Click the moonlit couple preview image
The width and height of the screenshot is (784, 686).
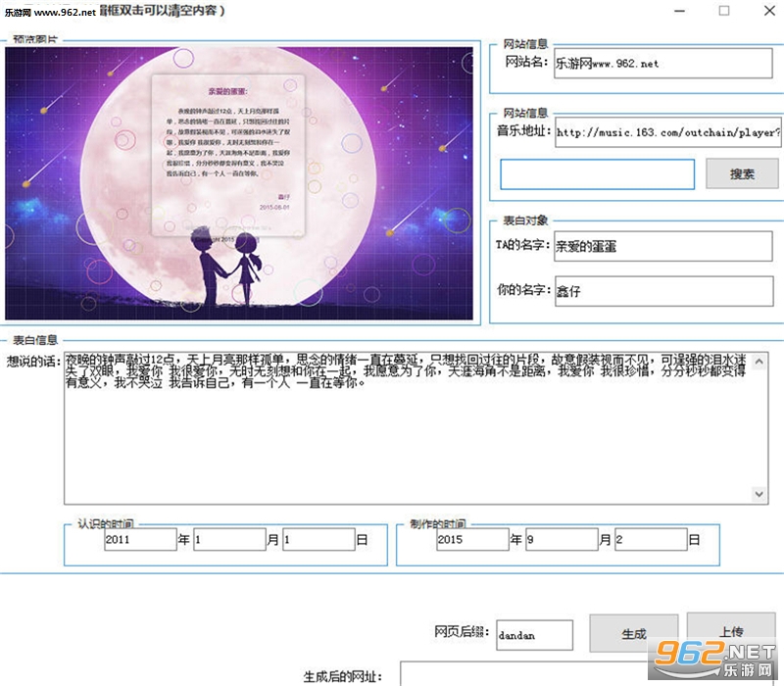pyautogui.click(x=239, y=183)
